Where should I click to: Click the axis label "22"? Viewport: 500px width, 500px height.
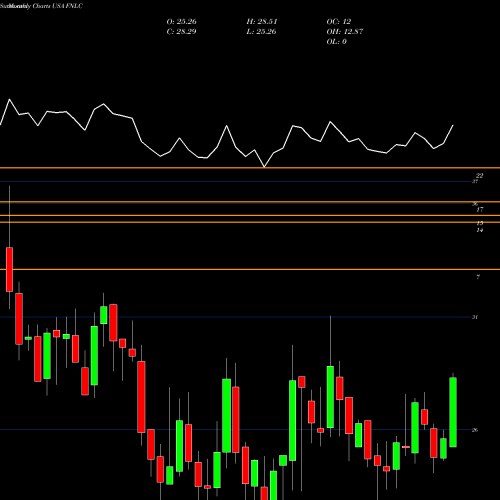coord(480,175)
